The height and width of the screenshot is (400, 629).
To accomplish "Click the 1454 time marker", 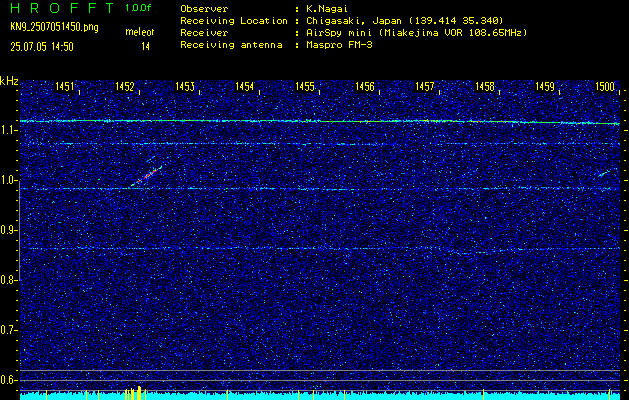I will pos(245,86).
